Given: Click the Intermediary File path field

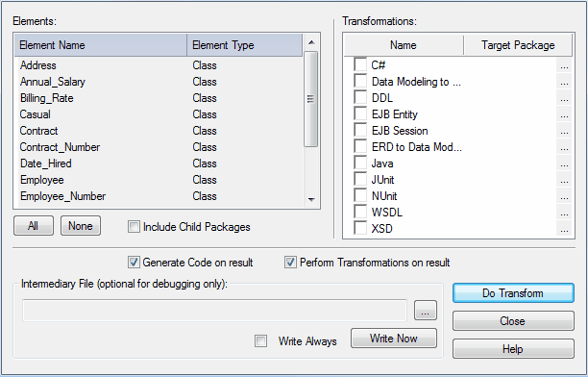Looking at the screenshot, I should coord(214,311).
